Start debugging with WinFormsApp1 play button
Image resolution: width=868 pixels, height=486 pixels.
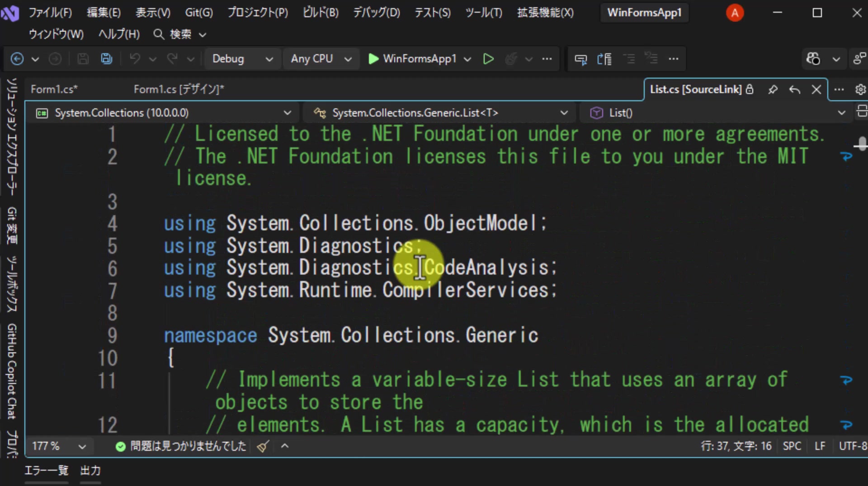click(x=412, y=59)
